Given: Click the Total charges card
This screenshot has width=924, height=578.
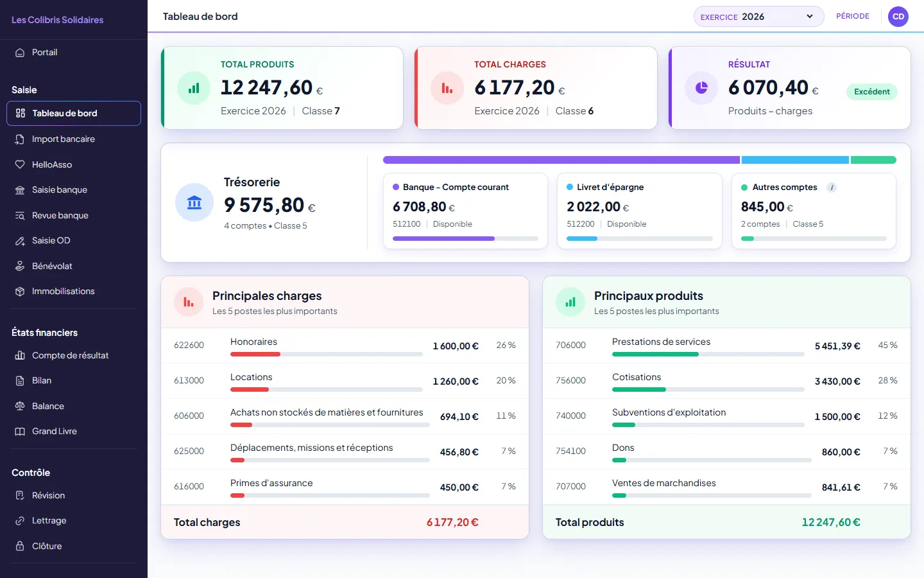Looking at the screenshot, I should [536, 88].
